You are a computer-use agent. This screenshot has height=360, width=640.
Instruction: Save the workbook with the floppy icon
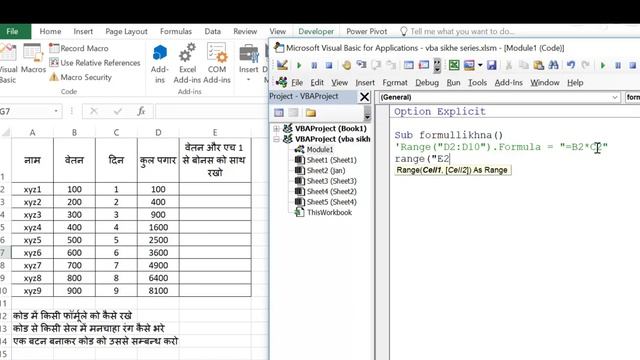point(491,65)
